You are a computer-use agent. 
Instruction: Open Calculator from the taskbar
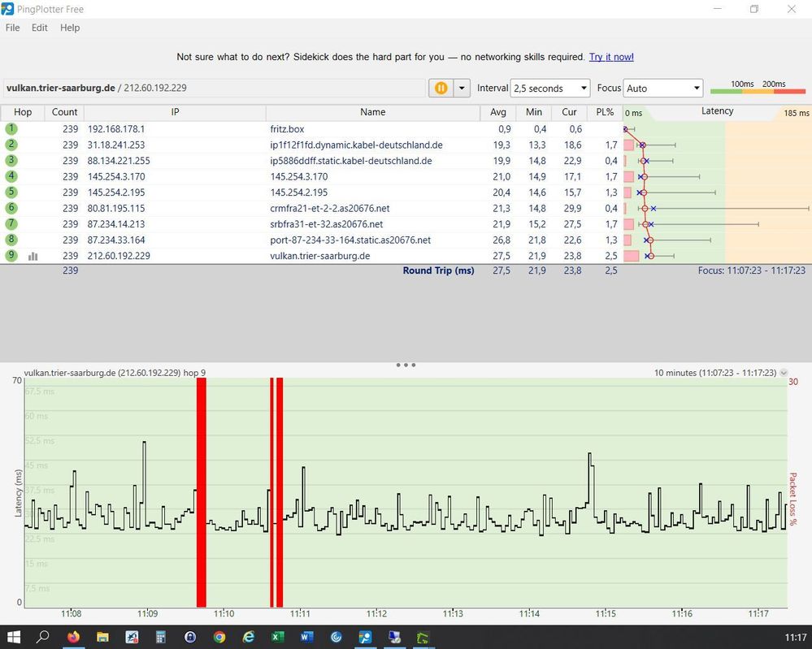161,637
